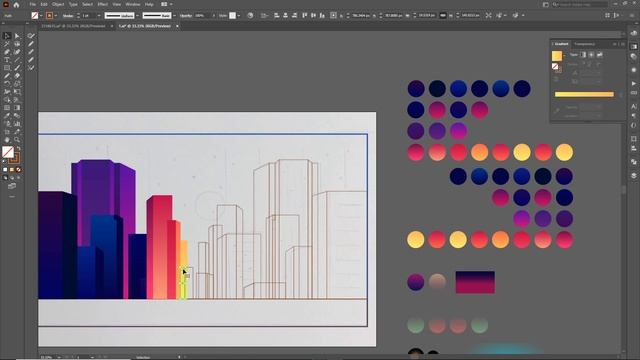Select the Type tool
640x360 pixels.
tap(7, 60)
